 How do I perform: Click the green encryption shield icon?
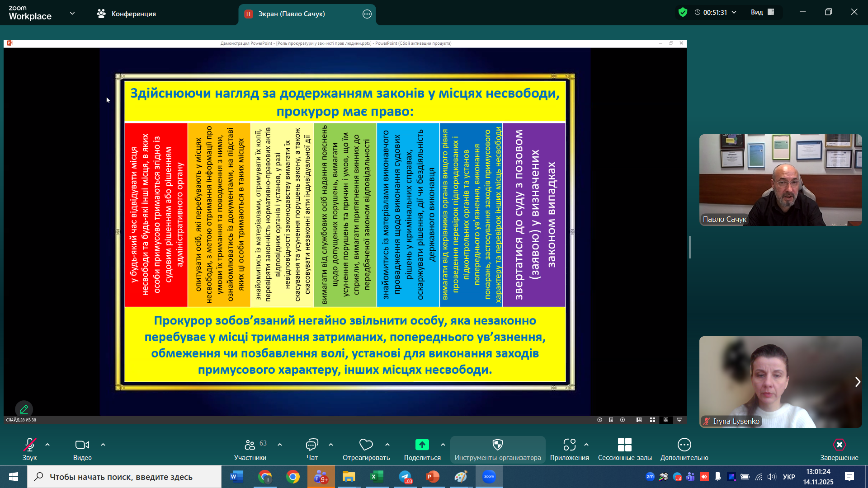point(683,12)
